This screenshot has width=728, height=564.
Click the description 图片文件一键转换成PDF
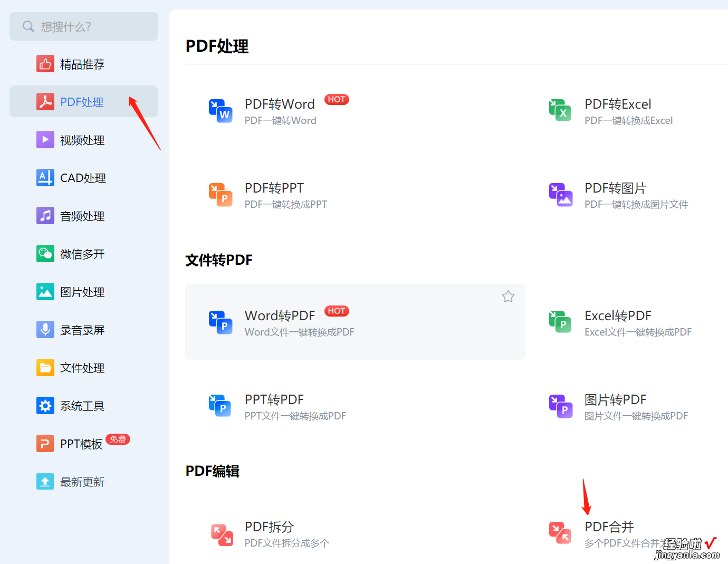[636, 416]
